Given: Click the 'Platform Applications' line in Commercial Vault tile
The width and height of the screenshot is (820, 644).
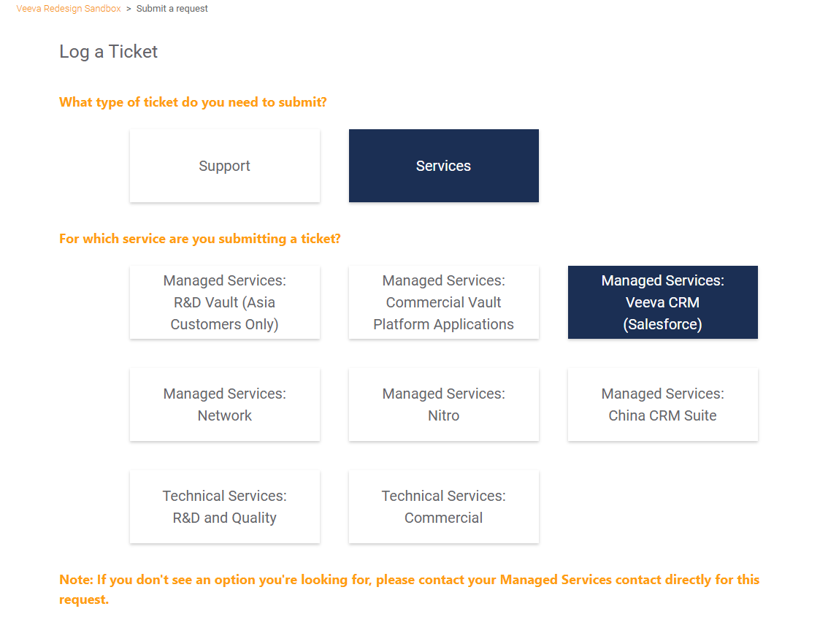Looking at the screenshot, I should click(444, 324).
